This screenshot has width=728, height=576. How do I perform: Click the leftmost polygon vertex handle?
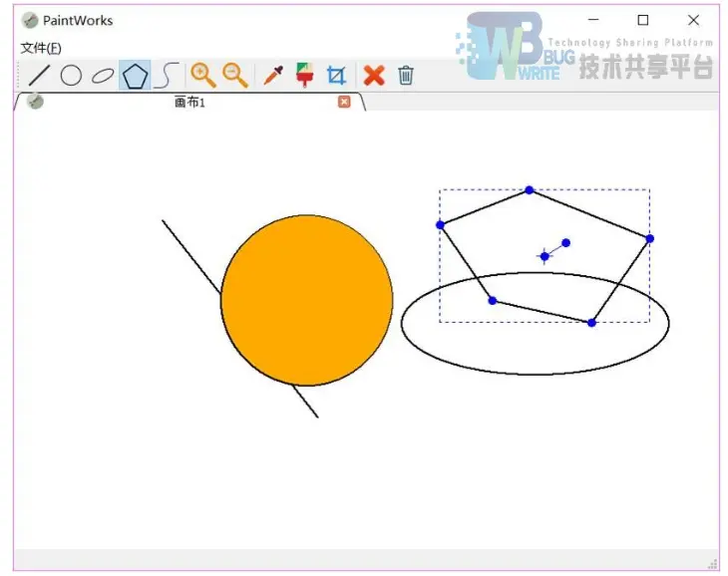coord(440,225)
